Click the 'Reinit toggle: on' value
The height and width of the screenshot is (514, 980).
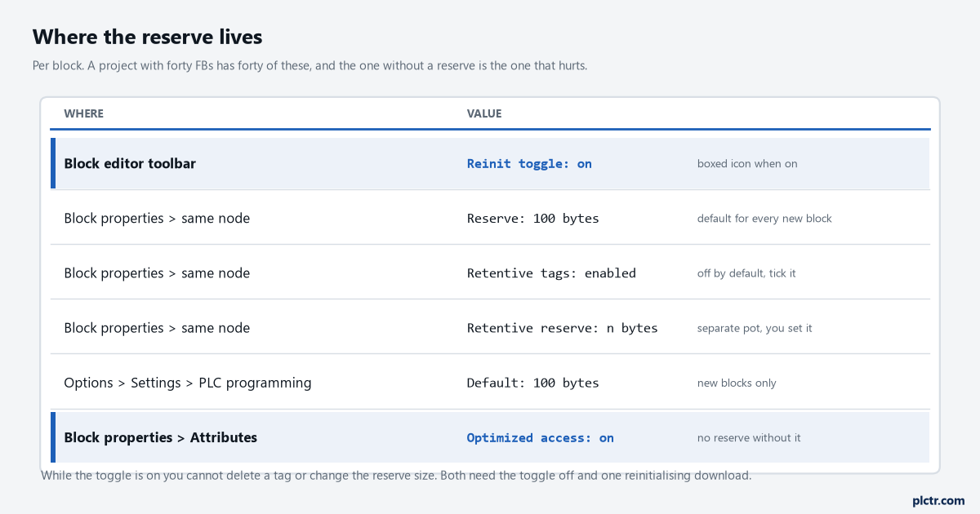(529, 163)
